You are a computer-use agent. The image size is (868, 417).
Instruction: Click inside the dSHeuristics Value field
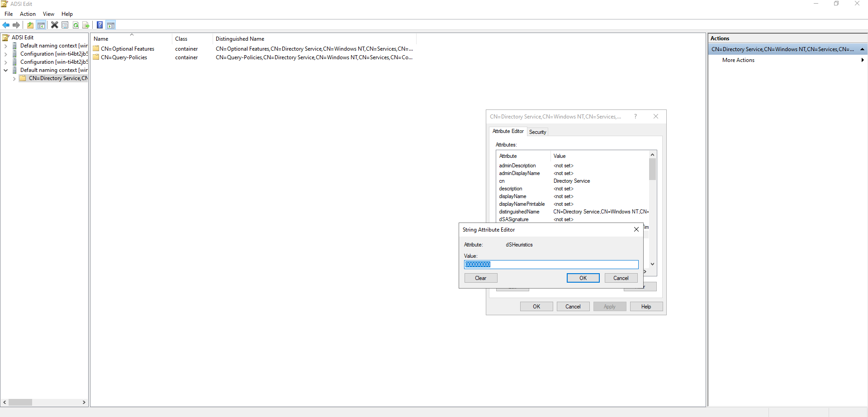550,264
